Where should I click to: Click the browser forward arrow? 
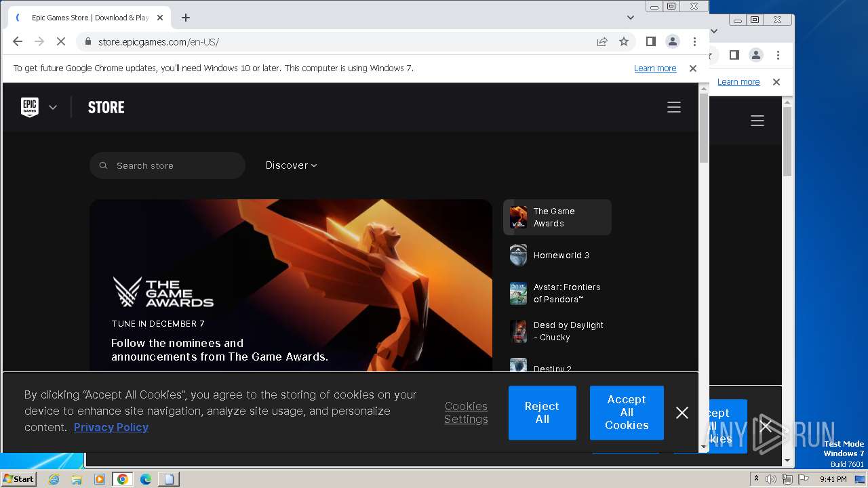coord(39,41)
